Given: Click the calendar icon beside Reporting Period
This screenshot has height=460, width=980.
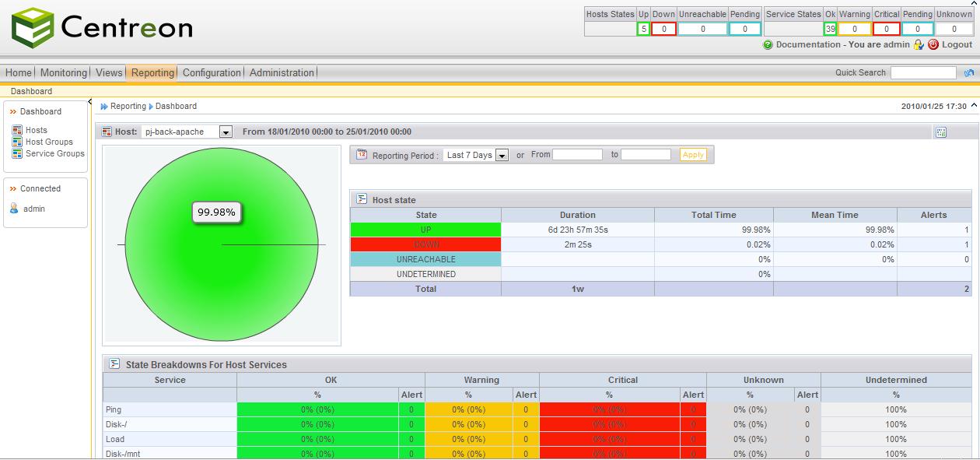Looking at the screenshot, I should (x=362, y=153).
